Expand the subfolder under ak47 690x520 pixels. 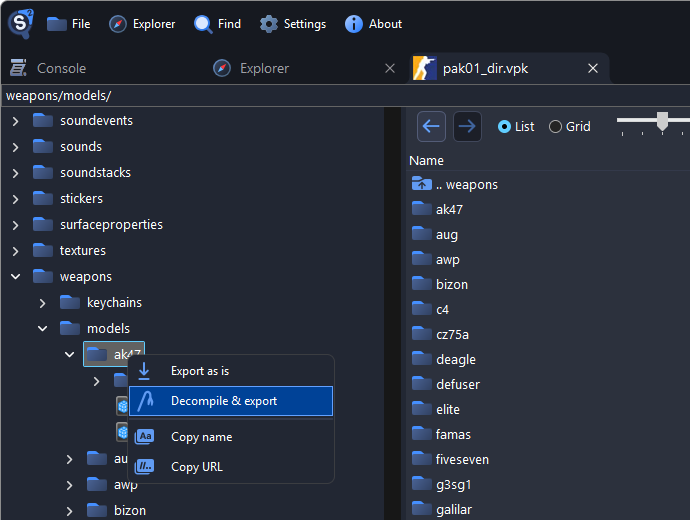click(96, 381)
